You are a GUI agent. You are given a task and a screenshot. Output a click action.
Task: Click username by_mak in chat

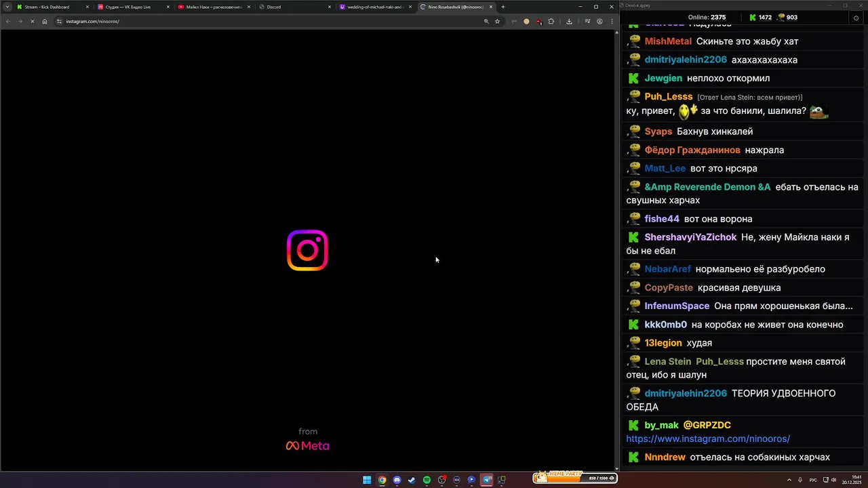tap(661, 425)
